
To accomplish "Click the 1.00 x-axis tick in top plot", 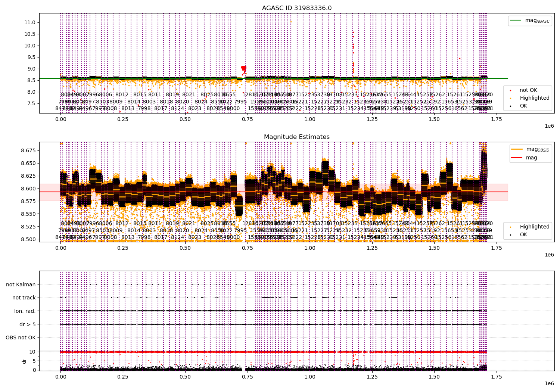I will coord(309,119).
